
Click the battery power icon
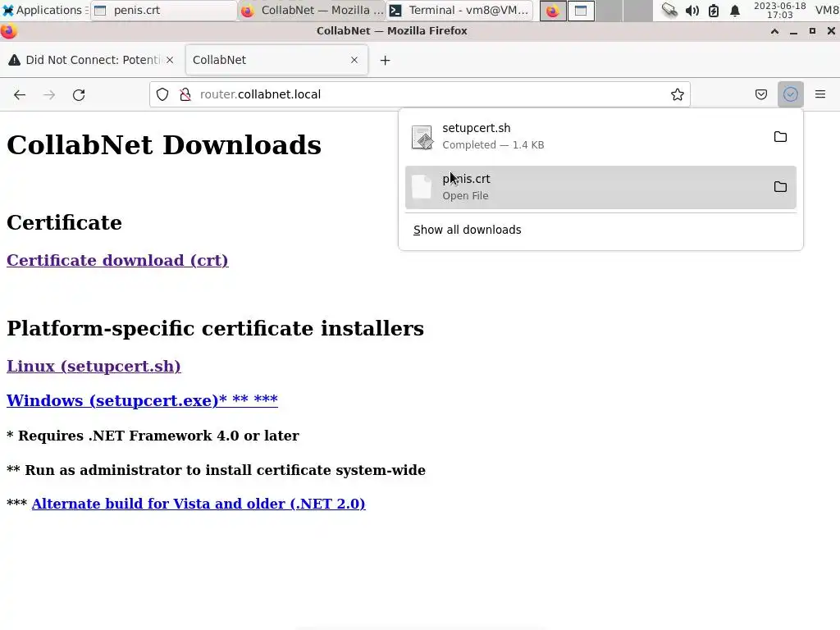pos(714,10)
